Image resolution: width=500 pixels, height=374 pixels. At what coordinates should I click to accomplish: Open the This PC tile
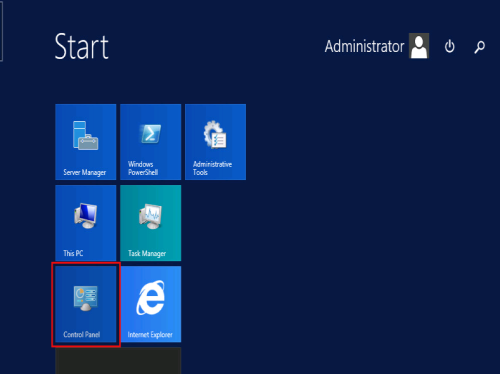tap(86, 223)
